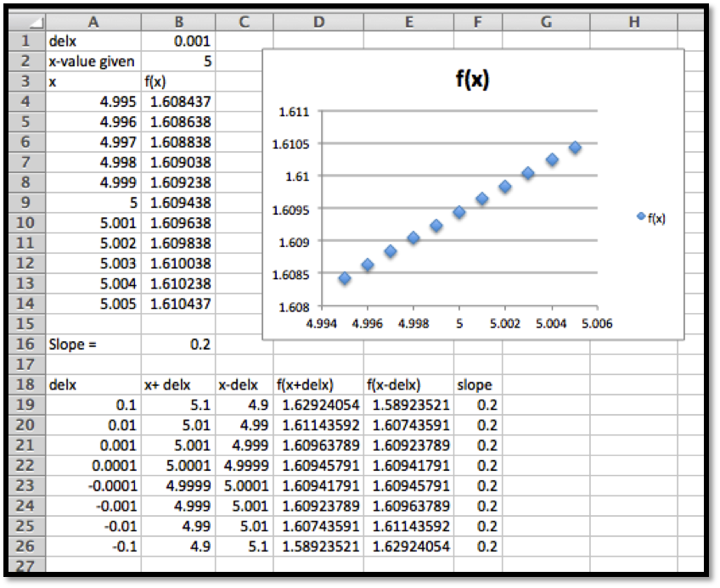
Task: Click the f(x) legend text in chart
Action: point(656,218)
